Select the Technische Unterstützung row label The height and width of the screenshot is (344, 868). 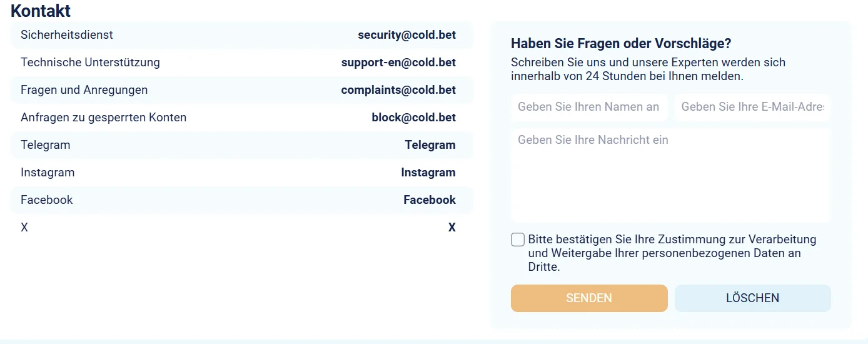coord(90,63)
